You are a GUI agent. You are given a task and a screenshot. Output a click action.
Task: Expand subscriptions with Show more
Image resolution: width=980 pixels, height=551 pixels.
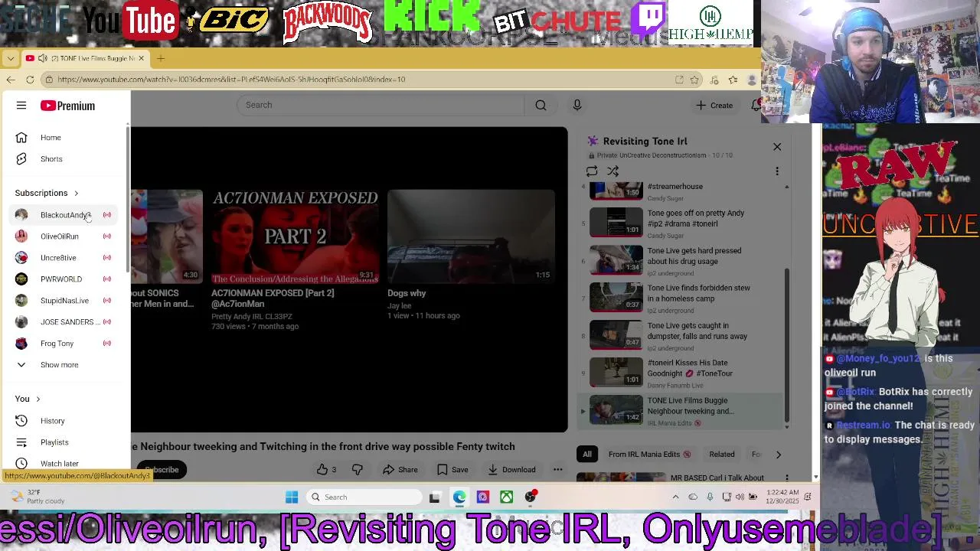click(x=65, y=365)
